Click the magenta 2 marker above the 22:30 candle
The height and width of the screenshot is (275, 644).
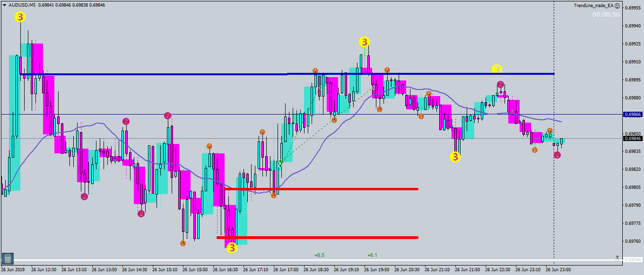[x=501, y=85]
